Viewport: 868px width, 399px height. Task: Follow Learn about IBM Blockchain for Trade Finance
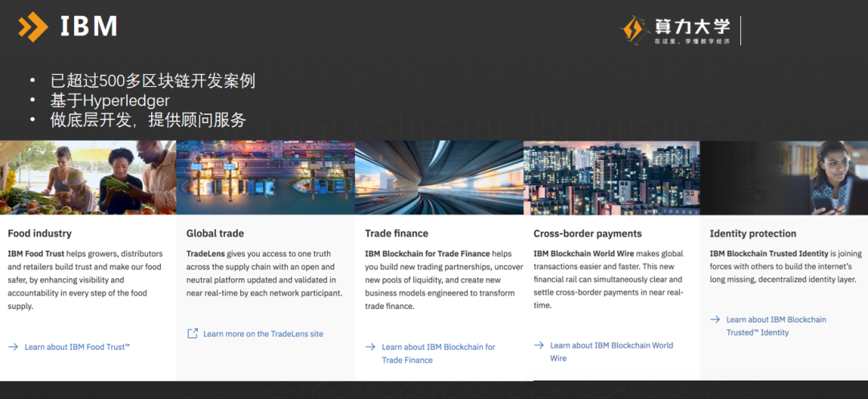(439, 354)
